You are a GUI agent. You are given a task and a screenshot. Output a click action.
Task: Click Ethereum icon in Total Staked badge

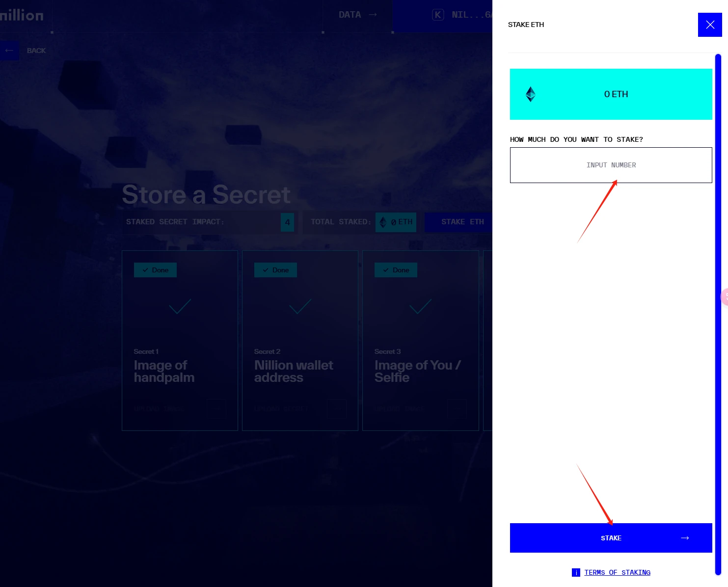tap(383, 222)
